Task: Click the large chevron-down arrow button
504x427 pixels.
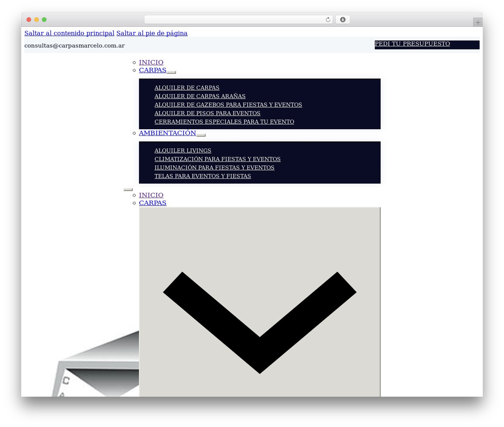Action: point(260,302)
